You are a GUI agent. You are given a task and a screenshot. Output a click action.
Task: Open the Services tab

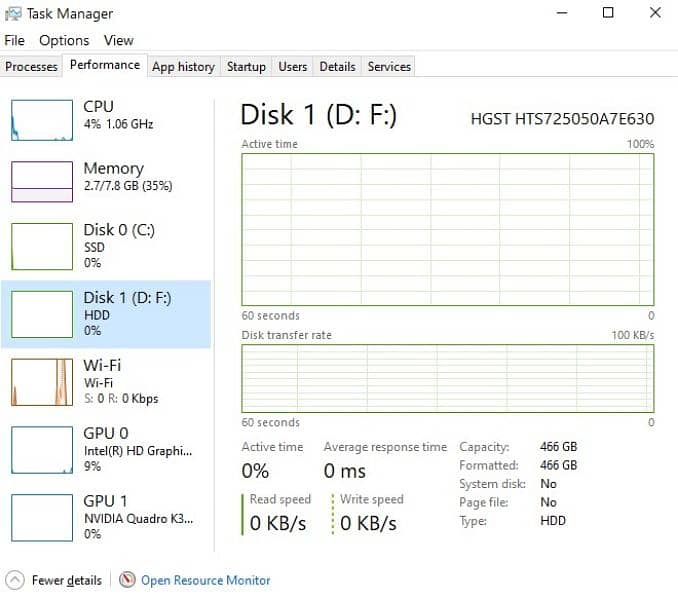[x=389, y=67]
